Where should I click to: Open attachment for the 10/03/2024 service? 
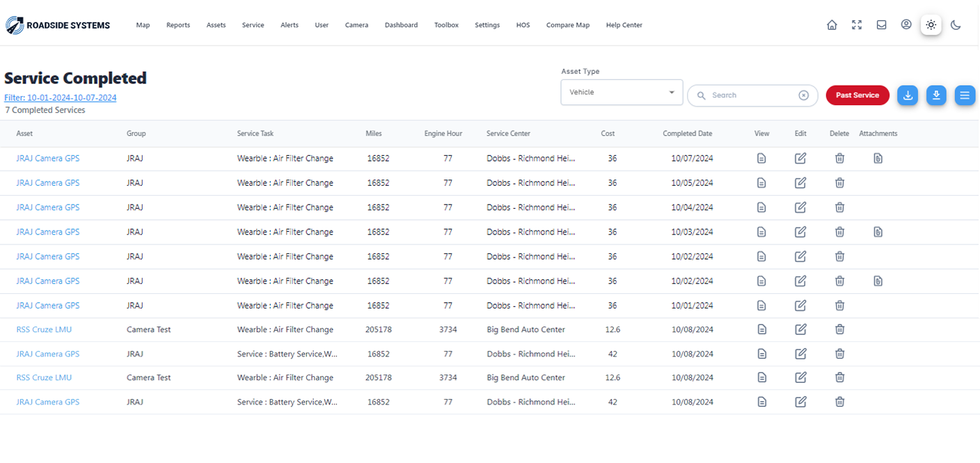878,232
